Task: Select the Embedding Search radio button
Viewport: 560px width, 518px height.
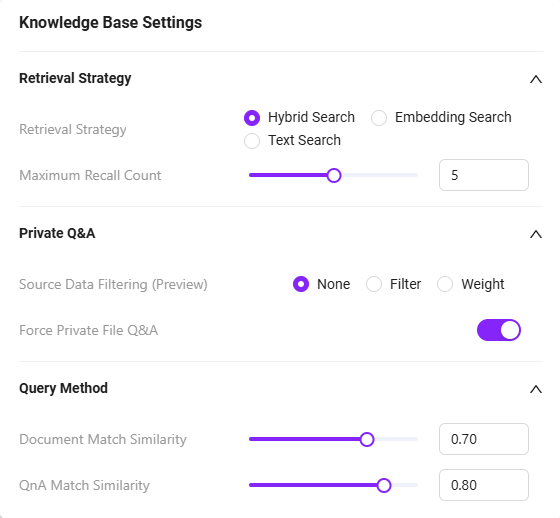Action: tap(379, 118)
